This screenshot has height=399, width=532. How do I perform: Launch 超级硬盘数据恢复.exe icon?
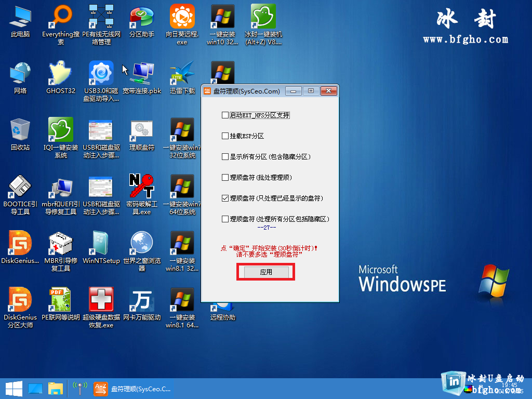coord(101,308)
